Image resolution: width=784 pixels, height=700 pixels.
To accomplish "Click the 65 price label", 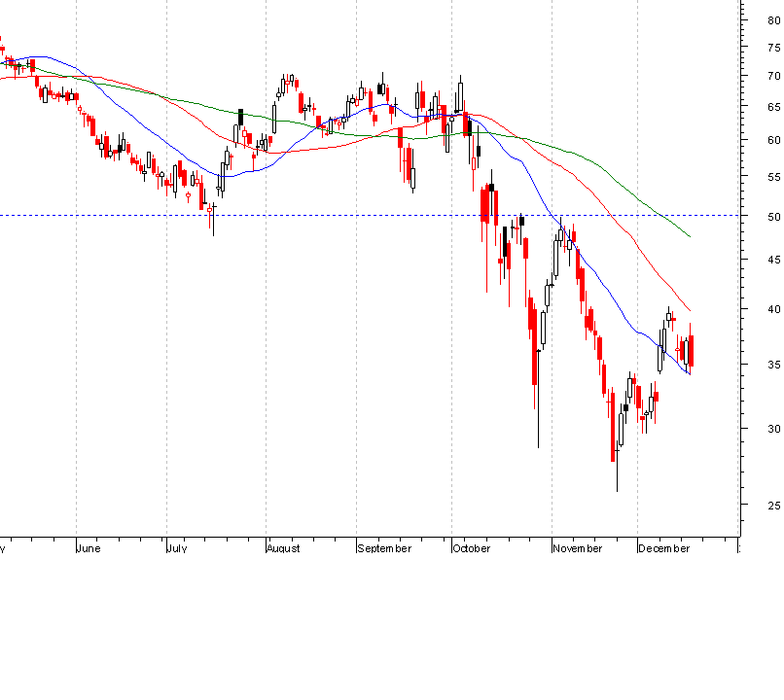I will point(774,107).
